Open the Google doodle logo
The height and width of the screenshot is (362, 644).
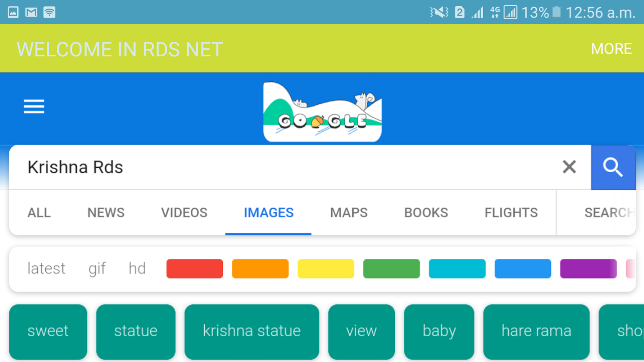coord(322,112)
